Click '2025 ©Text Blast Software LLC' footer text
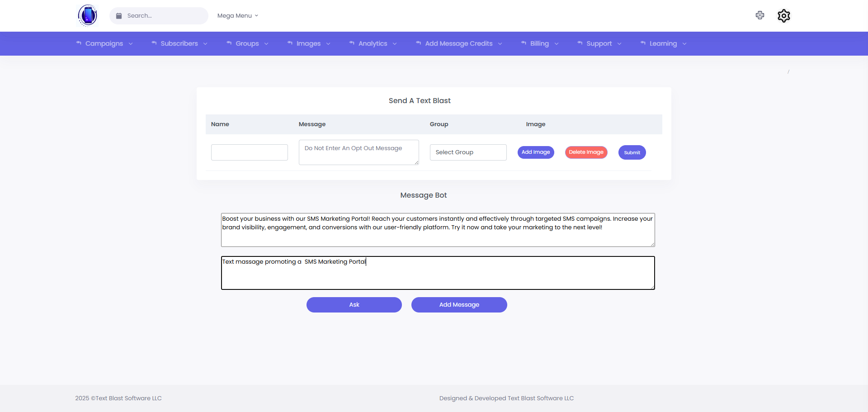 [x=118, y=398]
